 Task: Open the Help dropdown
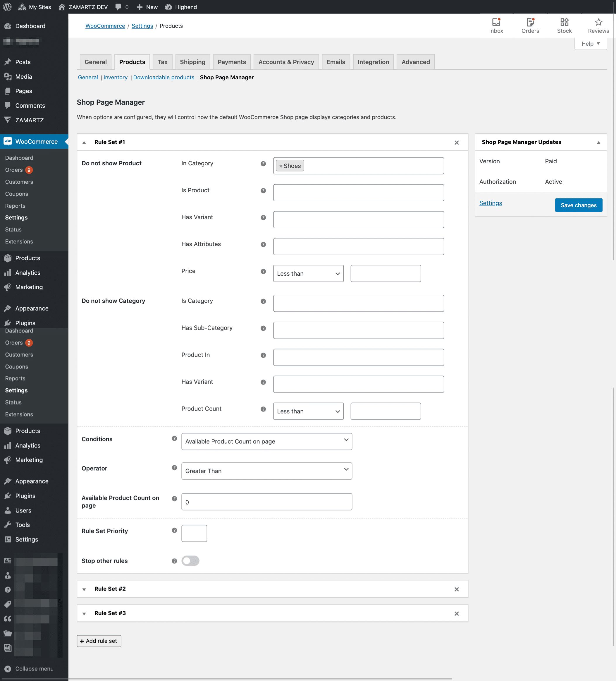pos(590,44)
